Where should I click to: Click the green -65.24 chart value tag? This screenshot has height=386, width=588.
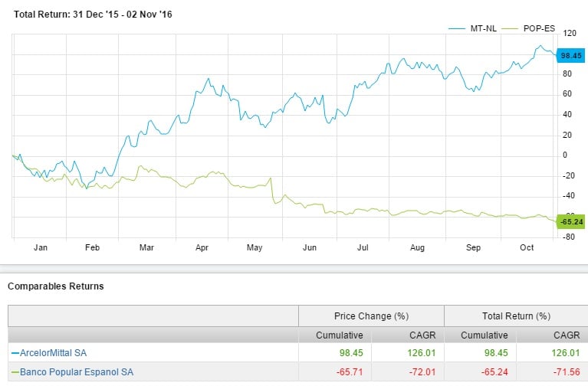[571, 222]
